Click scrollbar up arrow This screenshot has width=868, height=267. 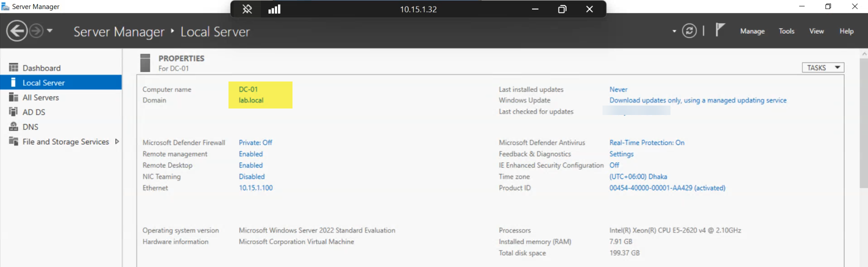click(x=863, y=53)
